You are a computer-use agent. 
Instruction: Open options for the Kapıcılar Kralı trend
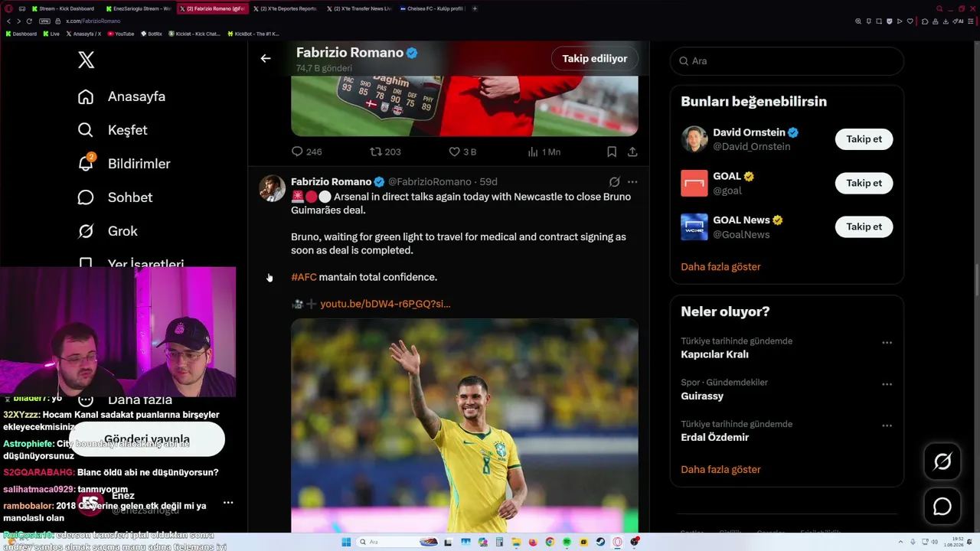click(x=887, y=343)
